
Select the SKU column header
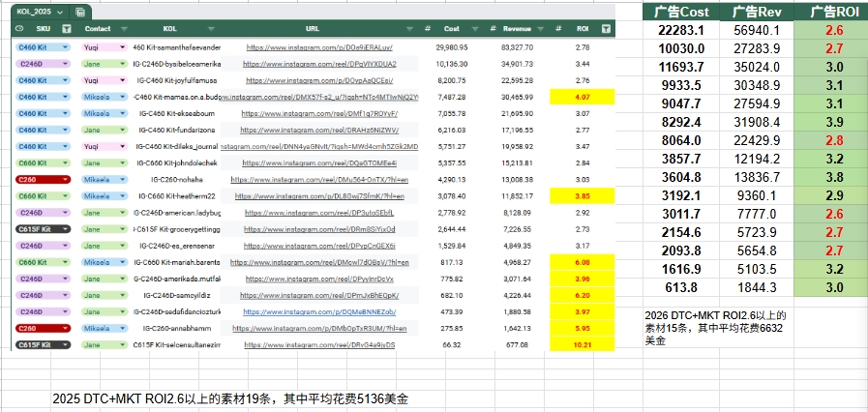43,29
